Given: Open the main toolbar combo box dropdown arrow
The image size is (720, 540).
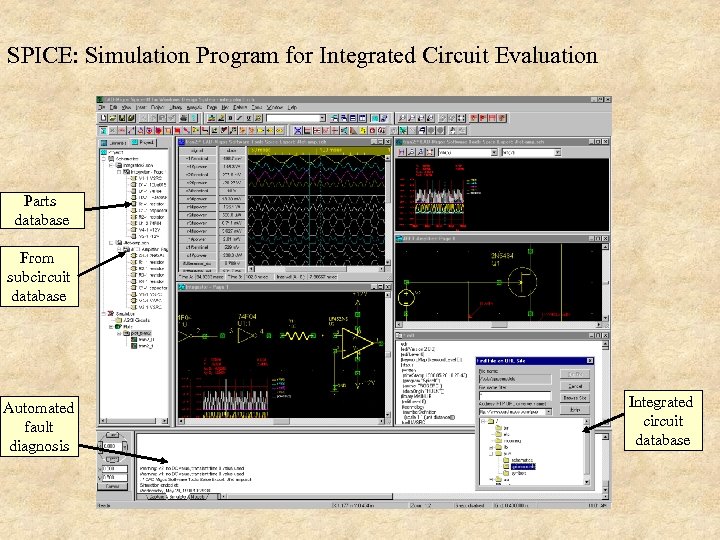Looking at the screenshot, I should click(x=323, y=118).
